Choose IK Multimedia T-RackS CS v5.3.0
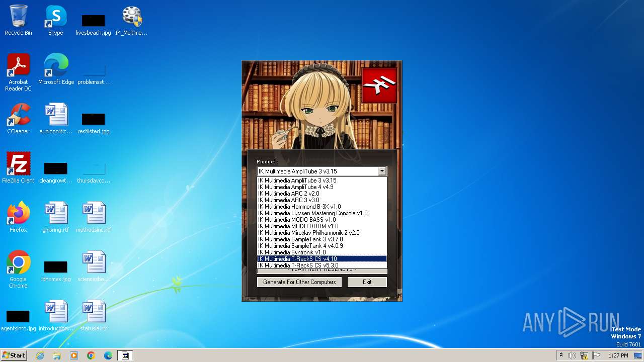 point(322,265)
